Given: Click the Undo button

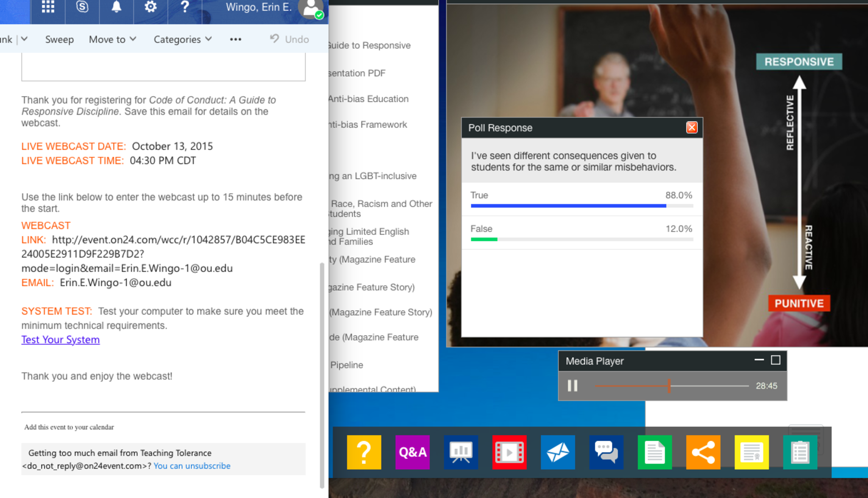Looking at the screenshot, I should click(289, 39).
